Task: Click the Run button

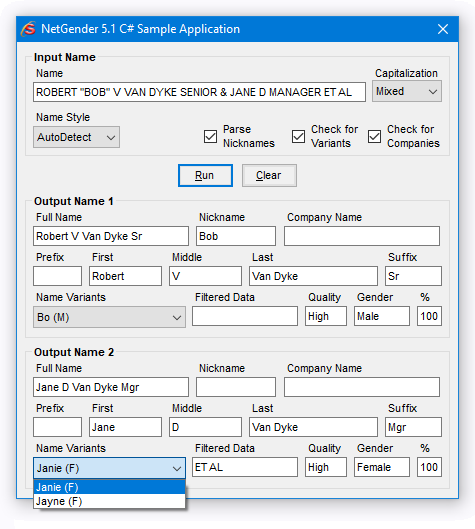Action: 205,175
